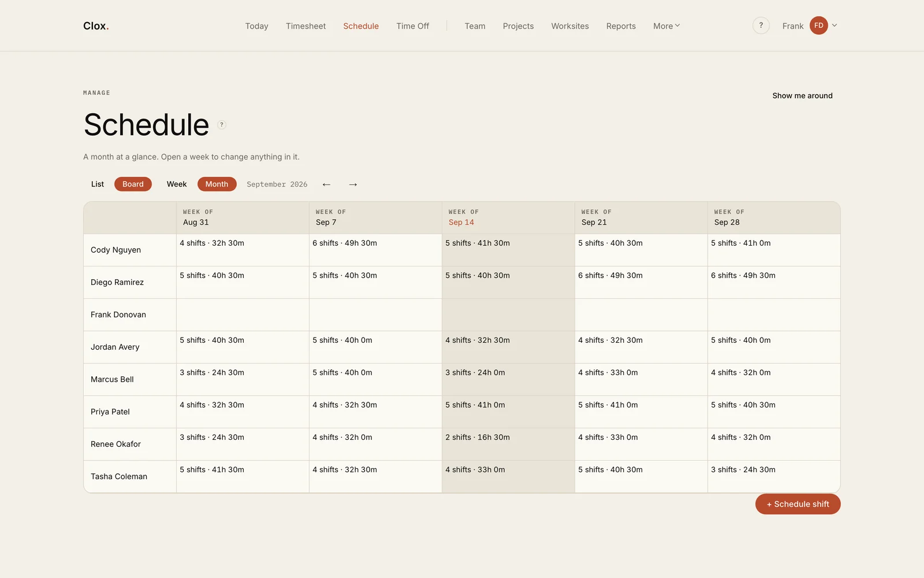Open the week of Sep 21 header

tap(641, 218)
